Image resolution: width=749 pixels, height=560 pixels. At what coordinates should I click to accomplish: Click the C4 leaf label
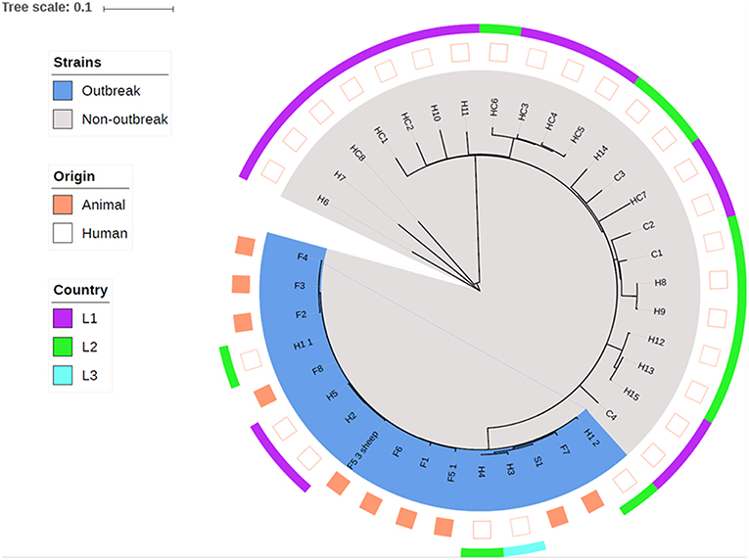click(x=611, y=416)
